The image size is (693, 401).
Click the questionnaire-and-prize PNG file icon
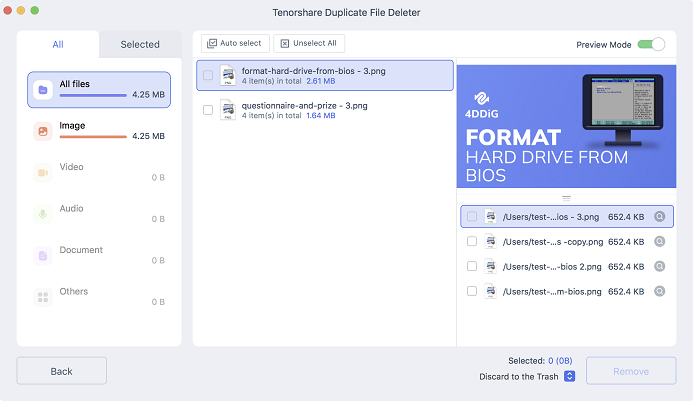coord(228,110)
